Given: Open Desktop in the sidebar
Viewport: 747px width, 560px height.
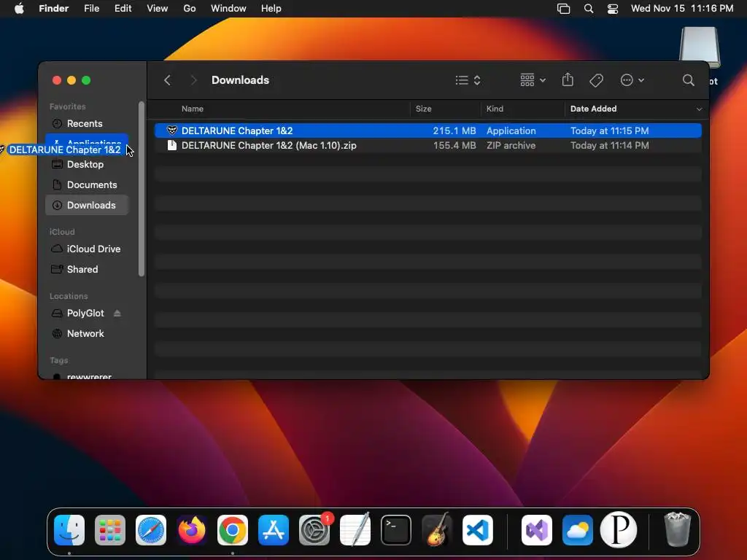Looking at the screenshot, I should (87, 164).
